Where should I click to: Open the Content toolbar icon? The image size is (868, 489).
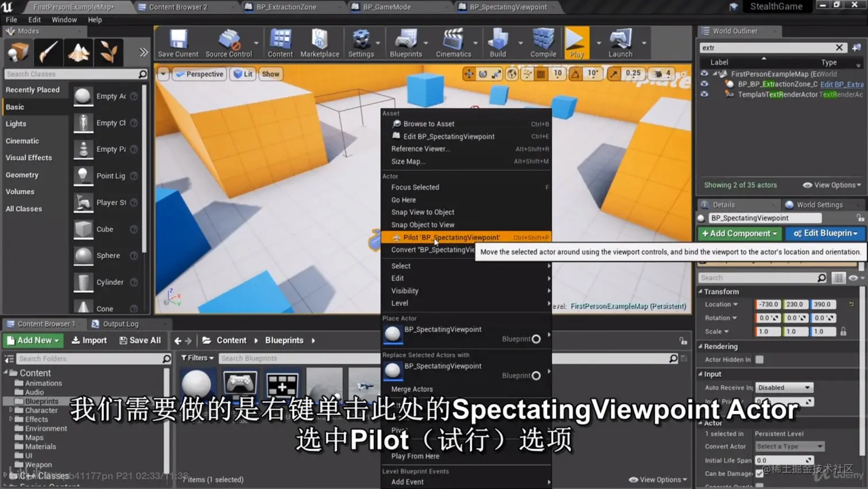tap(280, 43)
